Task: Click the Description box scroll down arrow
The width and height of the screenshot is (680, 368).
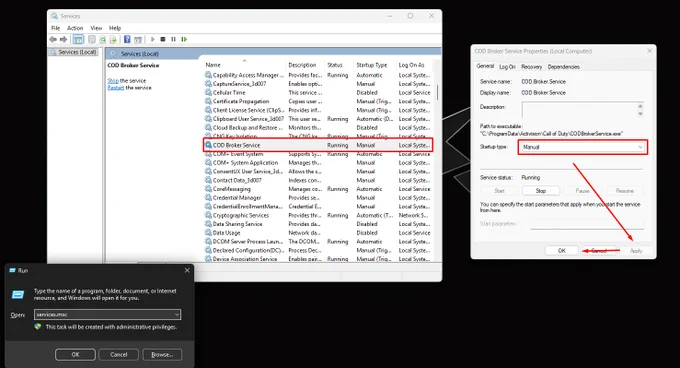Action: click(x=640, y=114)
